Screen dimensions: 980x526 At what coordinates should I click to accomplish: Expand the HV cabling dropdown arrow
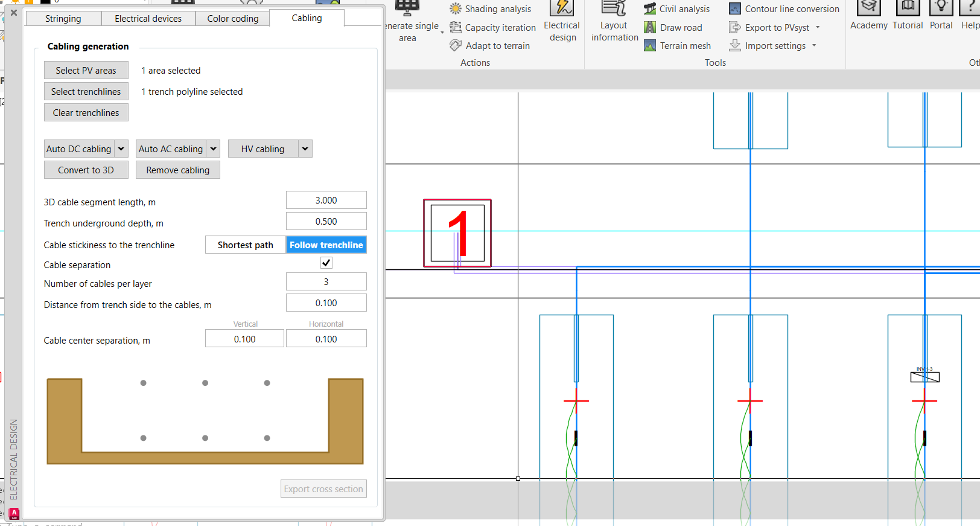[x=305, y=149]
